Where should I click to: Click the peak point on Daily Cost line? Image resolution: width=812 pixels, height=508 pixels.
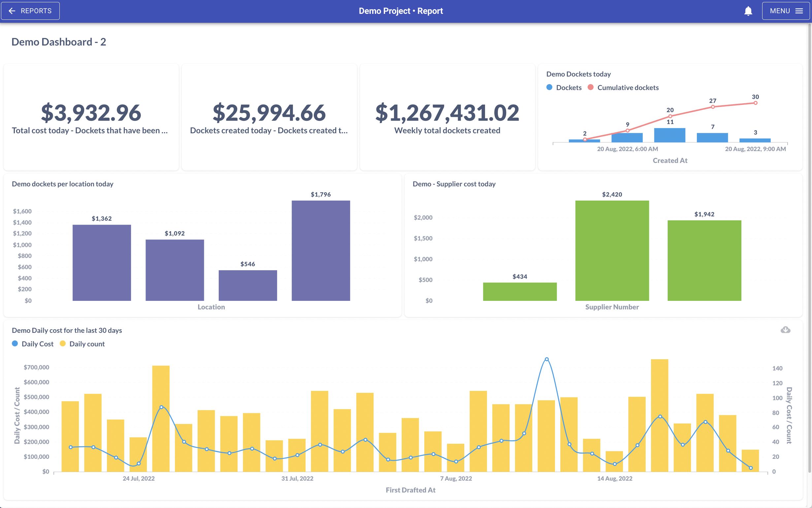tap(547, 359)
